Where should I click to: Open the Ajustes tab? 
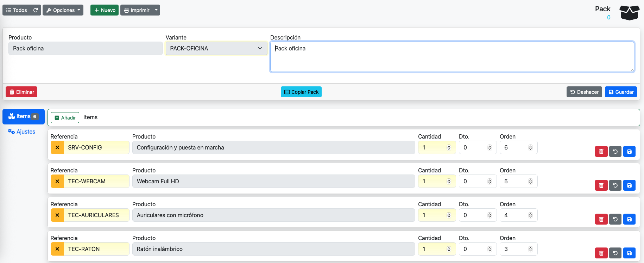(x=22, y=131)
